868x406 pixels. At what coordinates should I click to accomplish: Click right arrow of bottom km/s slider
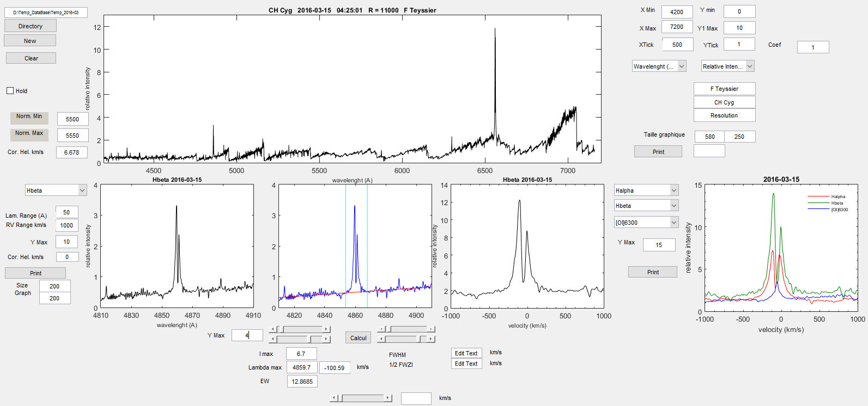tap(388, 398)
